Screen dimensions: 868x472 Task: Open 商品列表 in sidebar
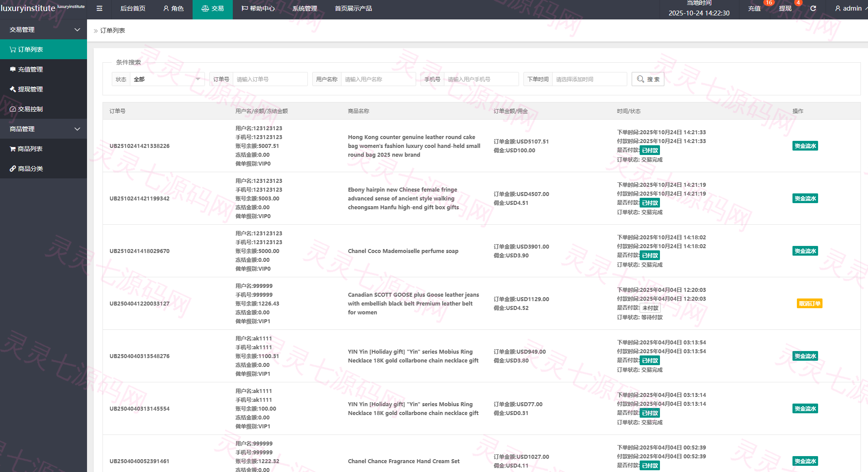[43, 149]
